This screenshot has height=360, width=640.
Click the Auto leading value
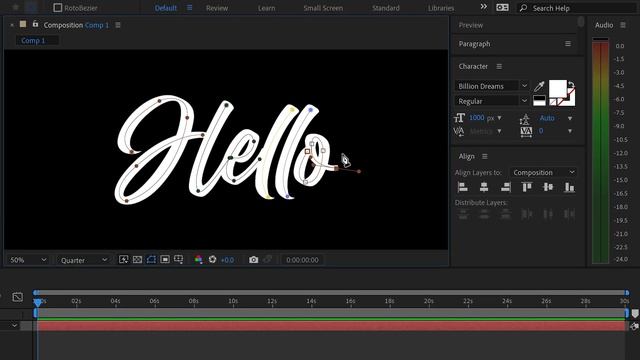pyautogui.click(x=547, y=118)
